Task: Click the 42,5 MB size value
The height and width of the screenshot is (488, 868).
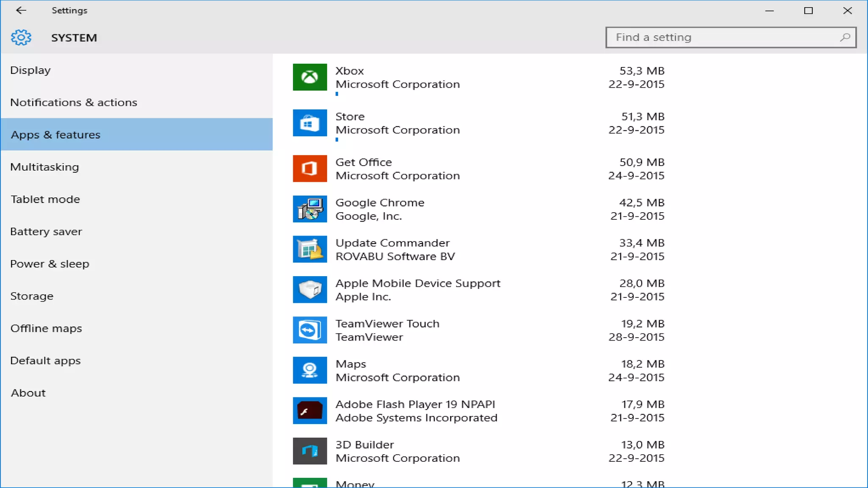Action: (x=642, y=202)
